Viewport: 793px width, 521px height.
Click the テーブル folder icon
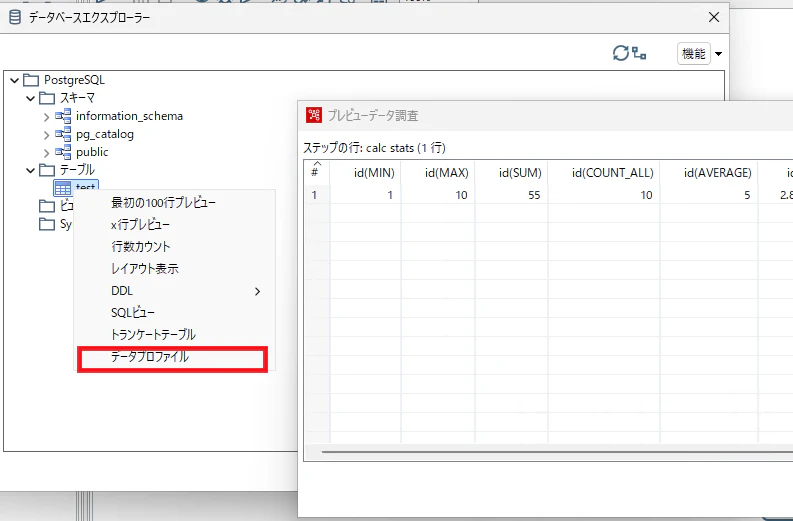coord(47,170)
